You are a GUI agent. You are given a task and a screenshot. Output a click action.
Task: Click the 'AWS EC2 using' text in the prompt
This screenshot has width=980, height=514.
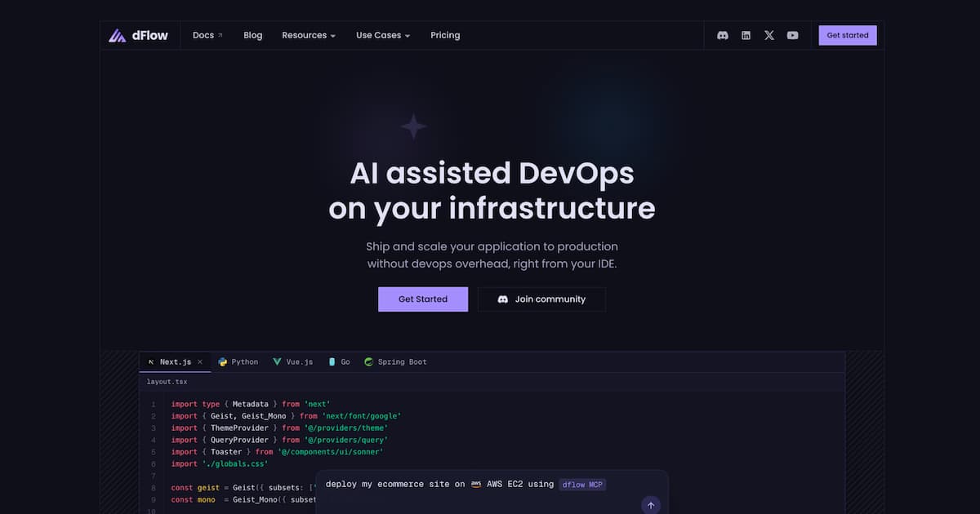pyautogui.click(x=520, y=485)
